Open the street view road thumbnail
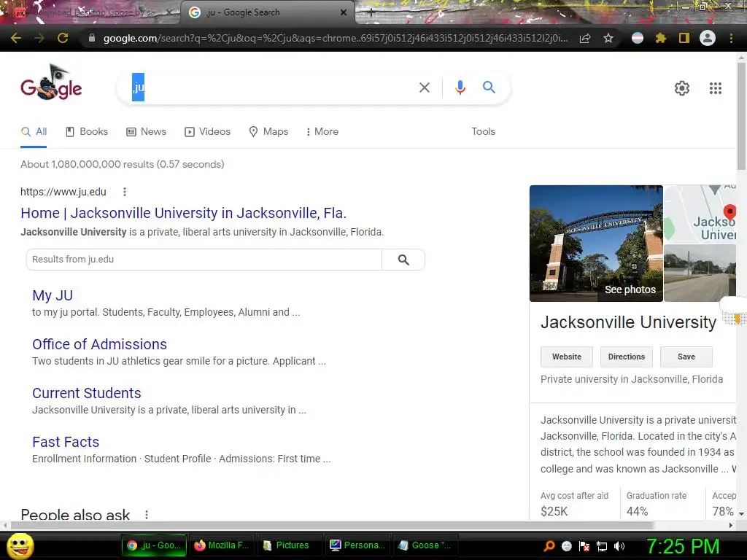 tap(700, 273)
